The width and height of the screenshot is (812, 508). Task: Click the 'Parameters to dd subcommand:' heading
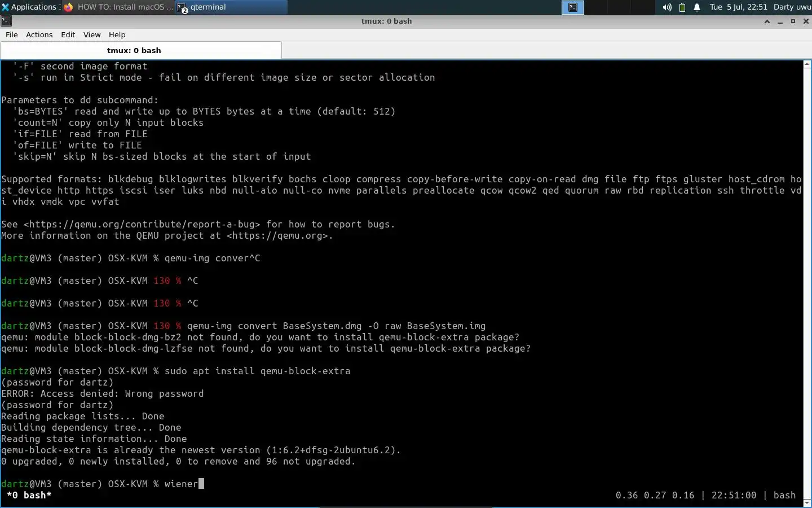pyautogui.click(x=80, y=100)
